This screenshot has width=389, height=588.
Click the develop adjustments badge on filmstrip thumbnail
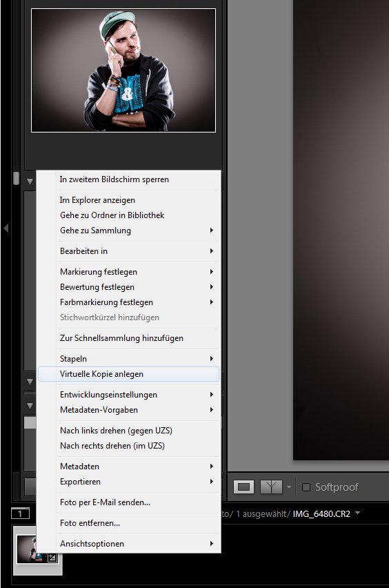coord(52,558)
